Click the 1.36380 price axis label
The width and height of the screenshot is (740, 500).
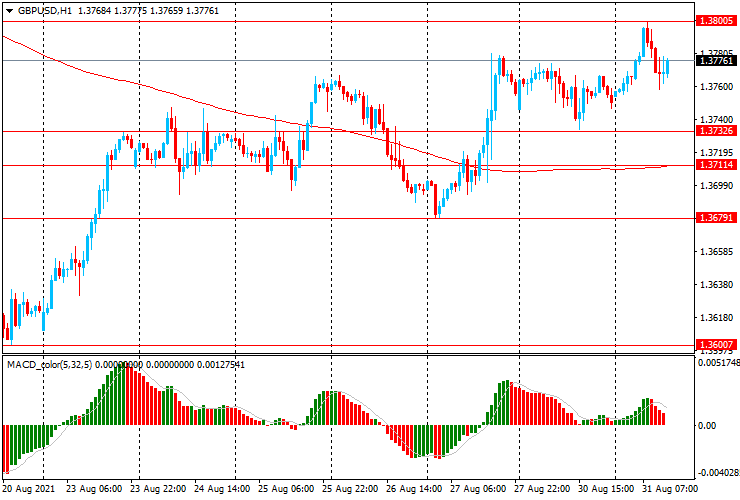(717, 285)
